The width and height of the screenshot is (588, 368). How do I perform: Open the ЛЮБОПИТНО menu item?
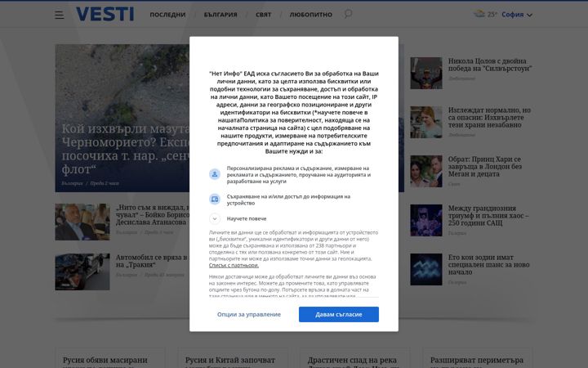pos(311,15)
